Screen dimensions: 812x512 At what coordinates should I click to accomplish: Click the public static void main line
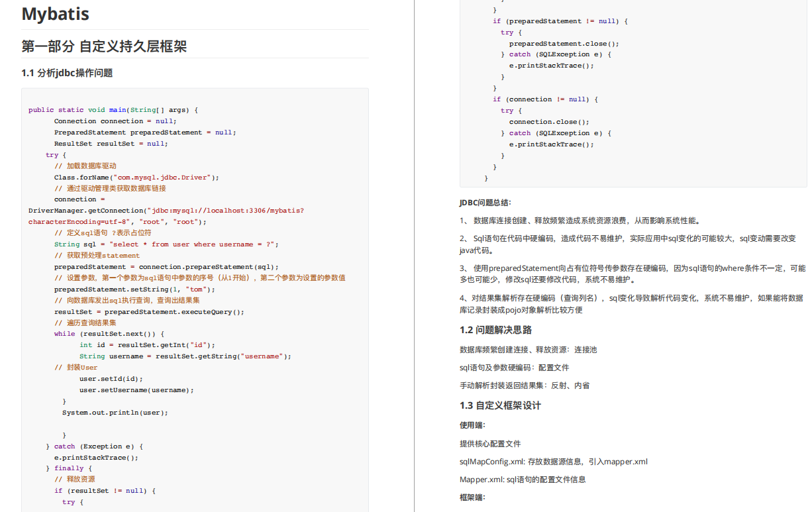pos(113,110)
